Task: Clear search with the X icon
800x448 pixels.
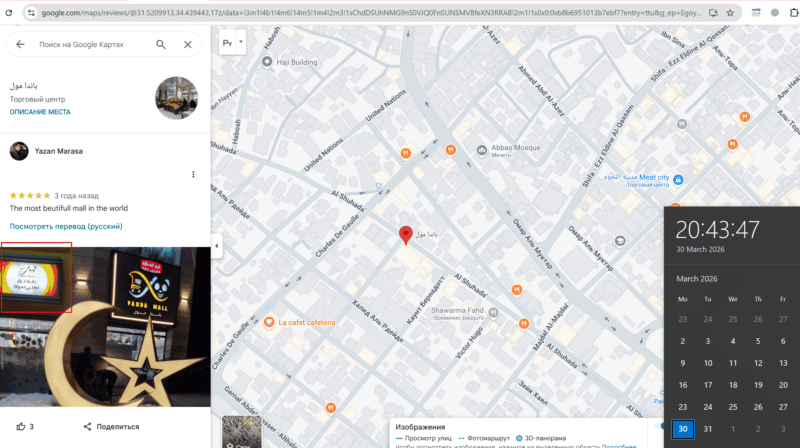Action: click(x=188, y=45)
